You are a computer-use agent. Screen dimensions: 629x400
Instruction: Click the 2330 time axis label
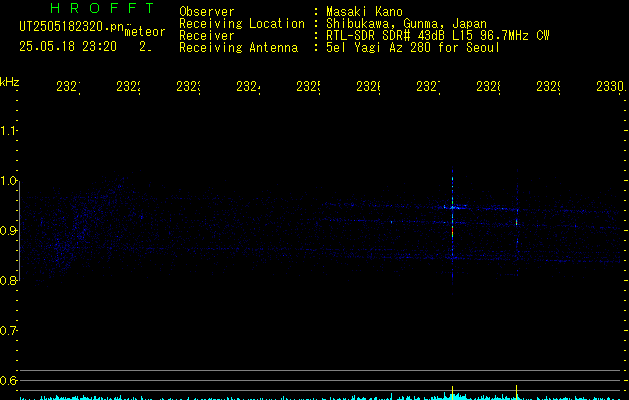[x=610, y=86]
